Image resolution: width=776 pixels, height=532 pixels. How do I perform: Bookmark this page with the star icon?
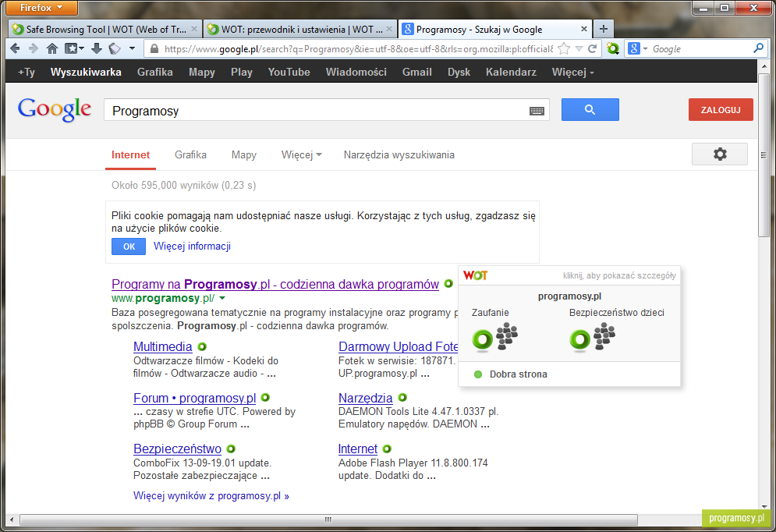coord(564,48)
